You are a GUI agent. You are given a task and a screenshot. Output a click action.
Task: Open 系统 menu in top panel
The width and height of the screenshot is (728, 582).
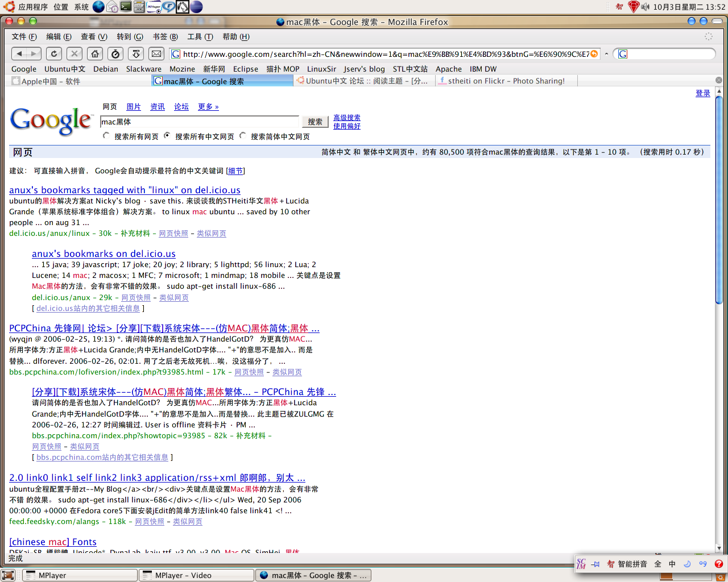tap(81, 7)
